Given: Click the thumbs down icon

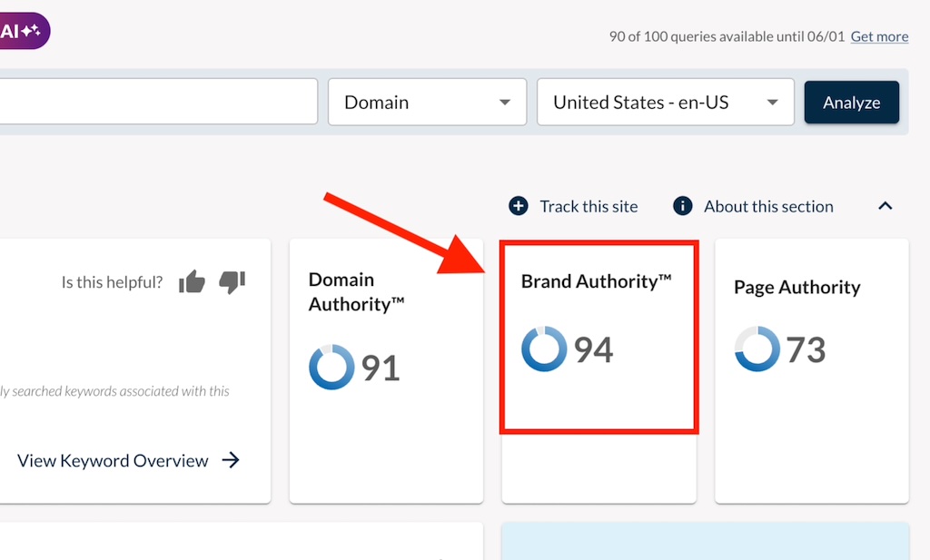Looking at the screenshot, I should click(x=232, y=282).
